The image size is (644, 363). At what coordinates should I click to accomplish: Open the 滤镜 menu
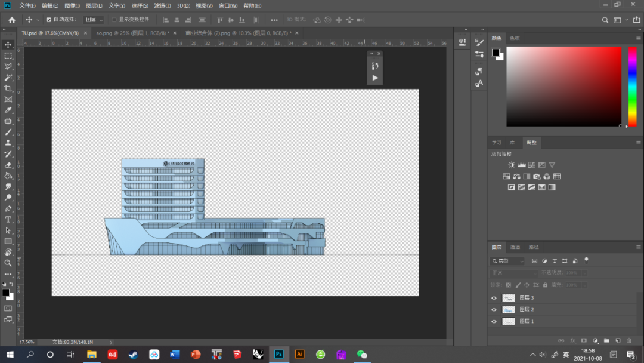click(x=162, y=5)
